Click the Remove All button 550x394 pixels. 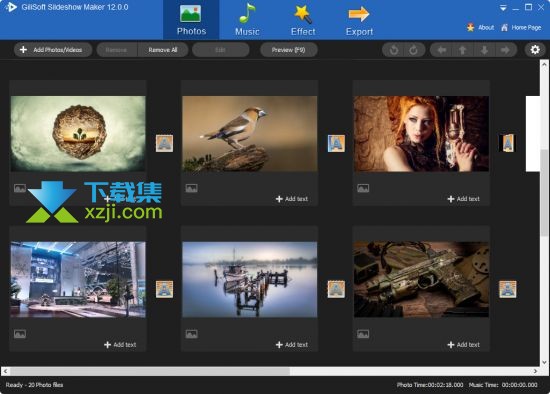[x=163, y=50]
